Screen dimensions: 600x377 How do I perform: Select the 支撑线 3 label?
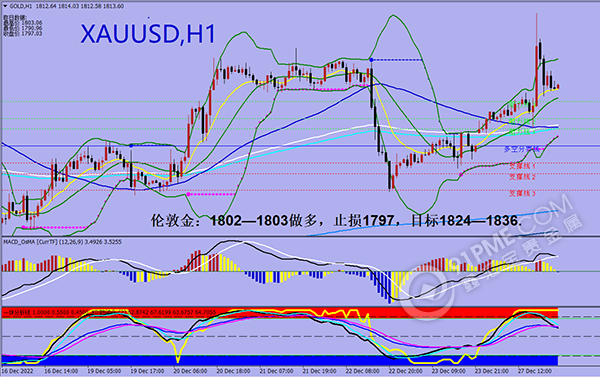[x=522, y=194]
